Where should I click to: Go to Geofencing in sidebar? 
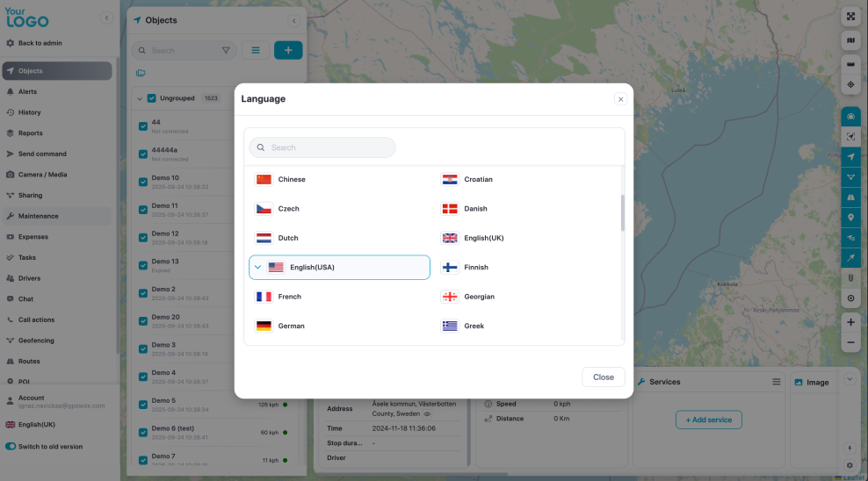36,341
